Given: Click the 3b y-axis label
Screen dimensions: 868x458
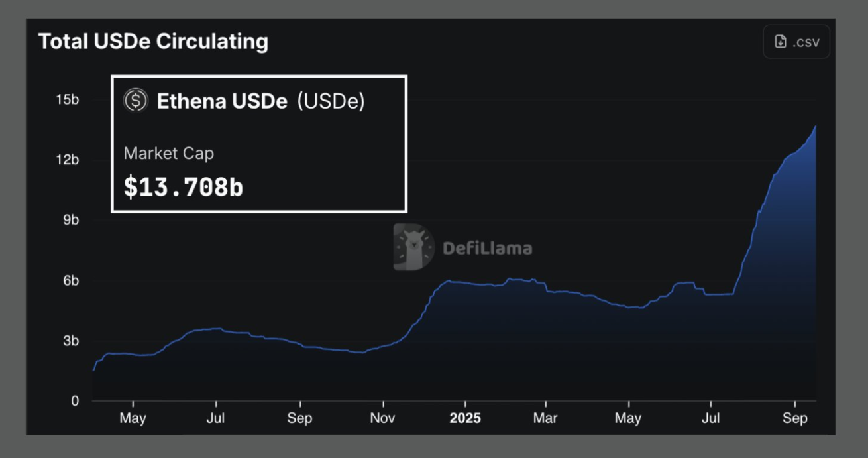Looking at the screenshot, I should click(x=71, y=341).
